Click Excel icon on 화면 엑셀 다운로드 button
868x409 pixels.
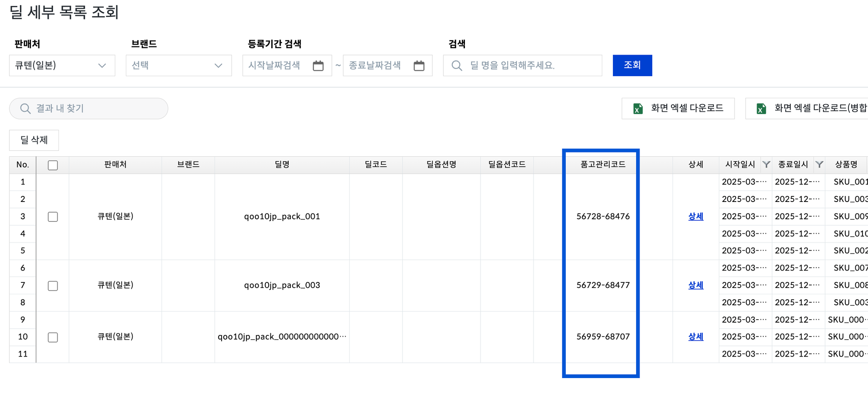638,109
